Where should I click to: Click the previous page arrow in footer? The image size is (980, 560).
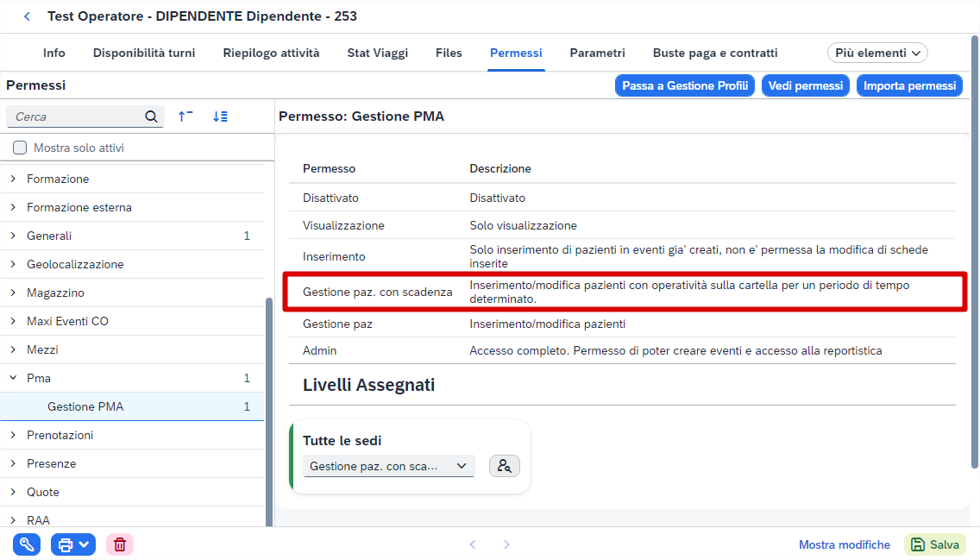[473, 544]
